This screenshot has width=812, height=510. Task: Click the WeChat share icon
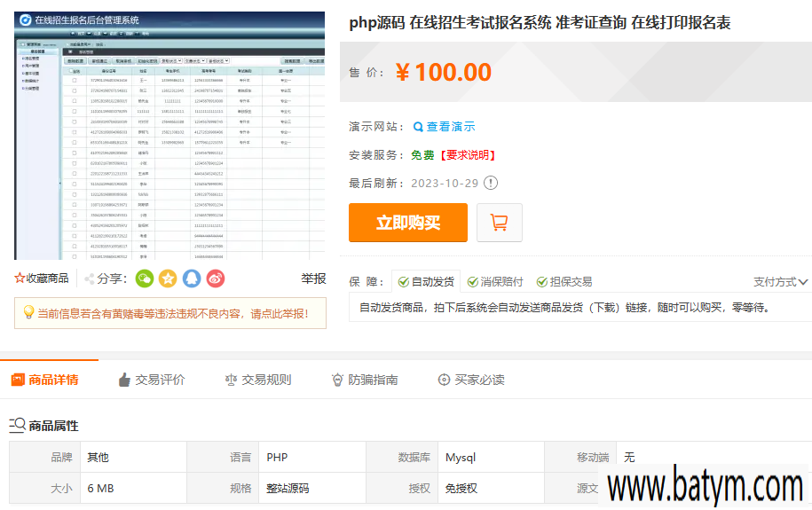coord(145,279)
